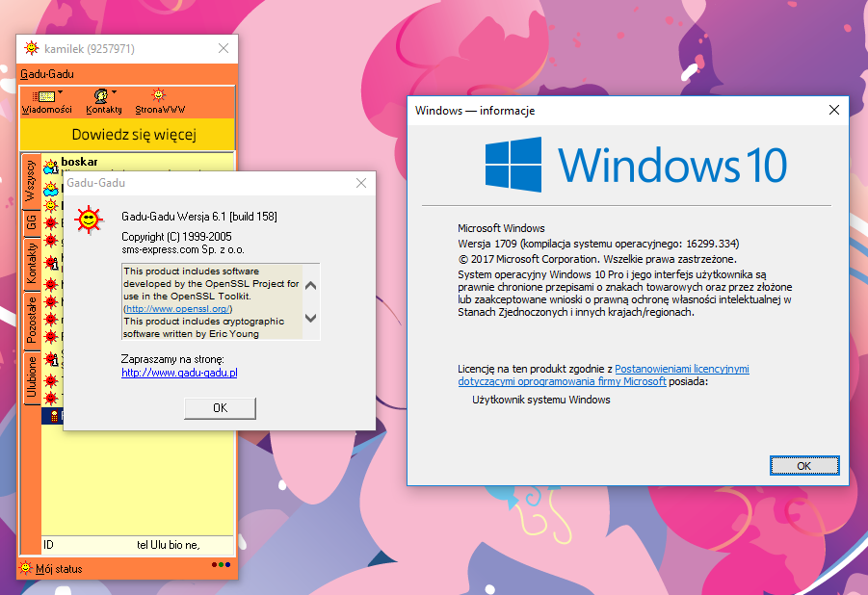868x595 pixels.
Task: Click the Dowiedz się więcej banner
Action: click(x=128, y=135)
